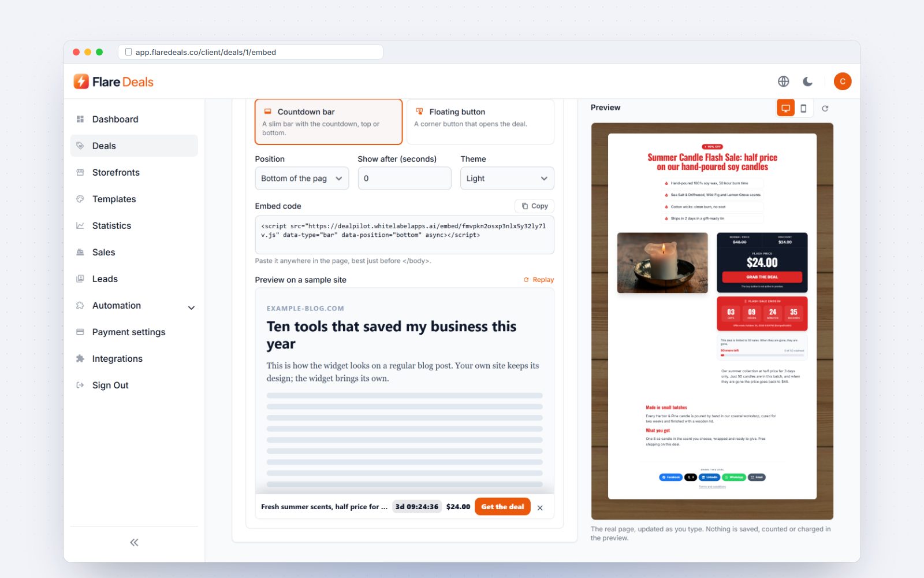Collapse the sidebar with double-chevron

[x=134, y=542]
